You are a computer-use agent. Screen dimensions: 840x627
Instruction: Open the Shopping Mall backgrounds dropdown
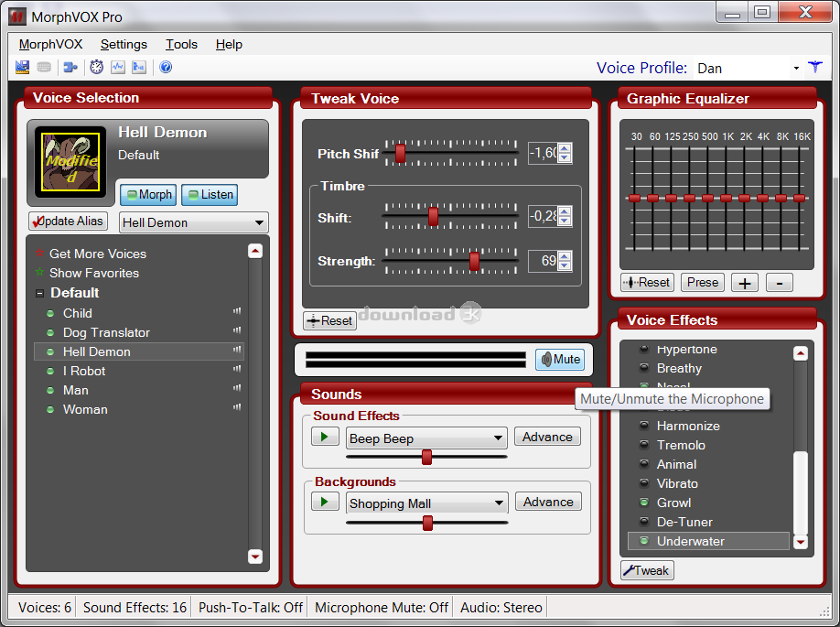[x=499, y=503]
